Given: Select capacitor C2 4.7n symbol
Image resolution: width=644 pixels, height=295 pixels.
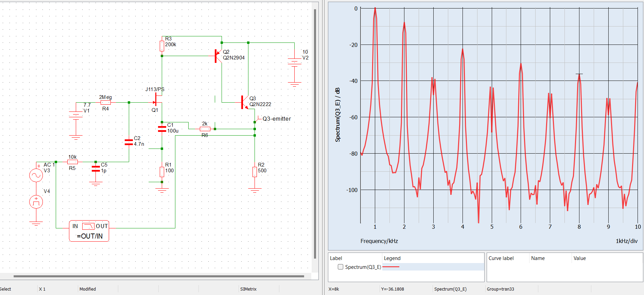Looking at the screenshot, I should pyautogui.click(x=129, y=142).
